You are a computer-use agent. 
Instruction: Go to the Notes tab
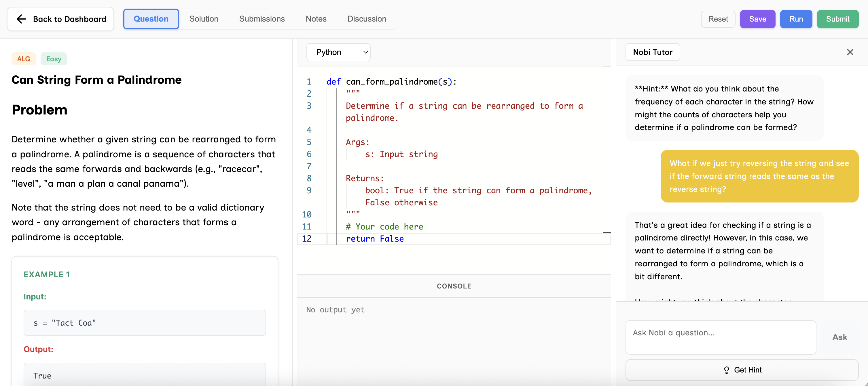click(316, 19)
